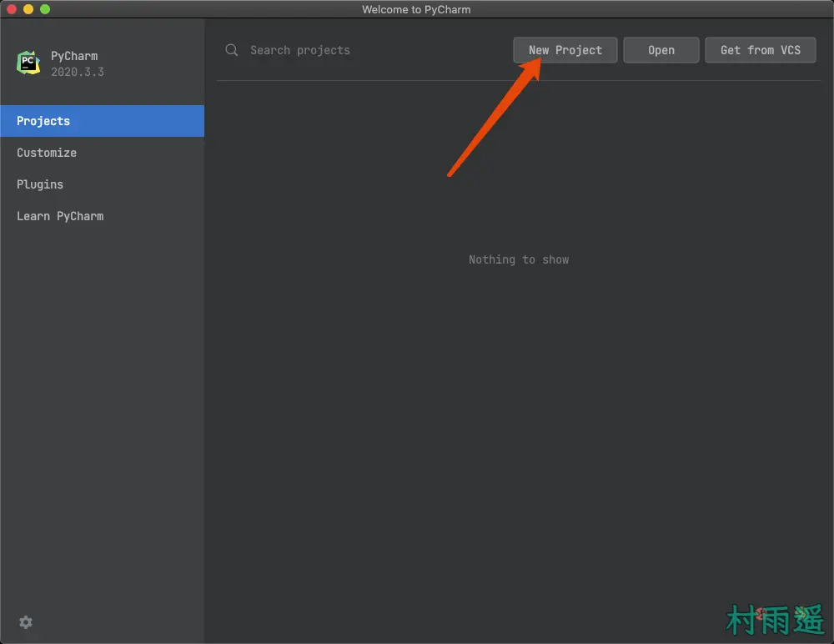Close the Welcome window with red button
Image resolution: width=834 pixels, height=644 pixels.
12,9
